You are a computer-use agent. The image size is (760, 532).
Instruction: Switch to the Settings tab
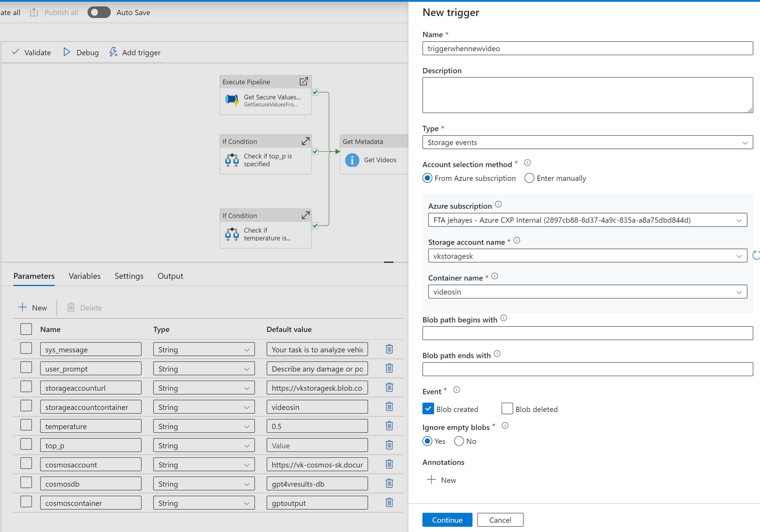pyautogui.click(x=129, y=276)
